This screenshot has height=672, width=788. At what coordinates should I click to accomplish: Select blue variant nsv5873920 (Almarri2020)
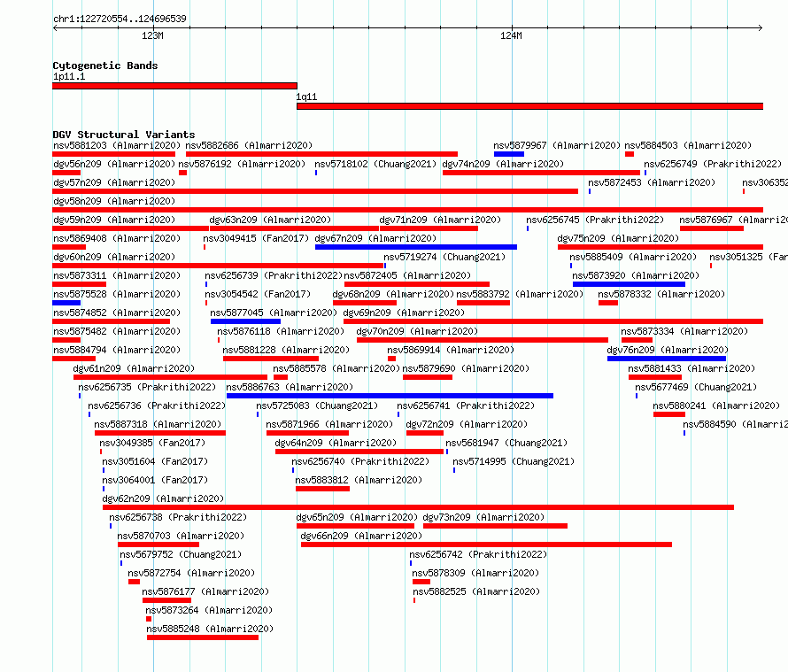coord(629,284)
